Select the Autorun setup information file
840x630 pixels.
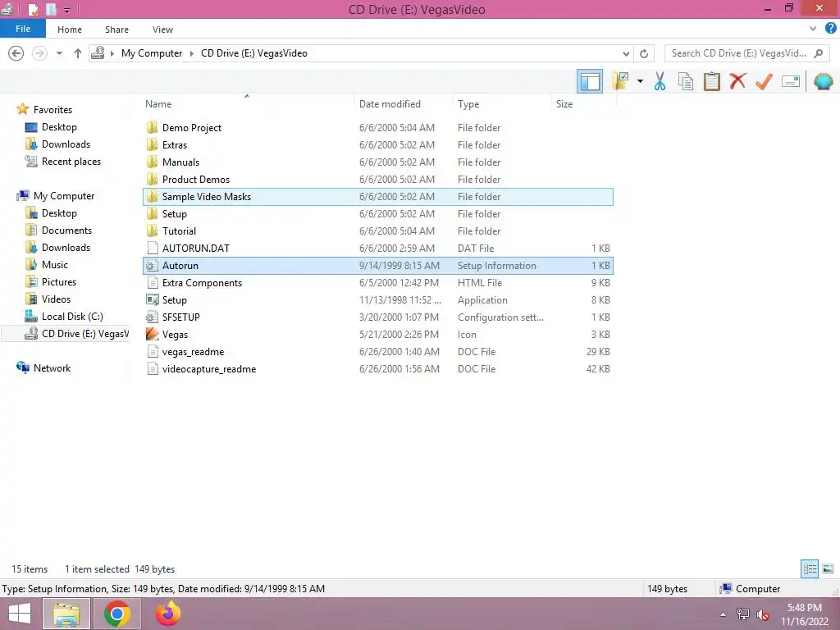click(x=378, y=265)
